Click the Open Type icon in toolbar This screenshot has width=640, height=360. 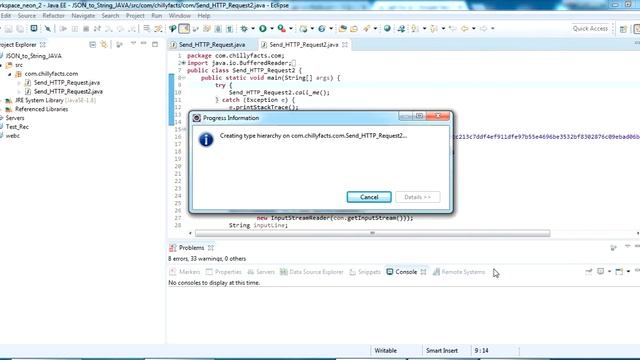(342, 29)
